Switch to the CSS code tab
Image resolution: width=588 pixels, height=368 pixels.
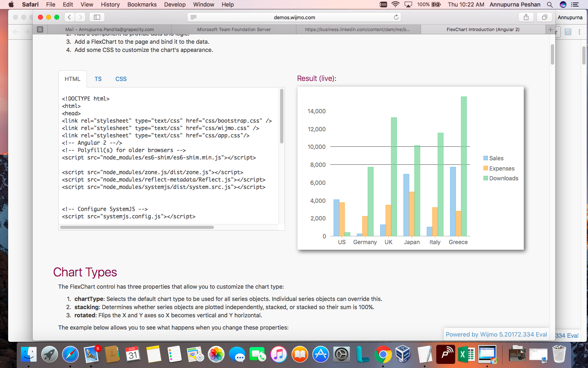pyautogui.click(x=121, y=79)
